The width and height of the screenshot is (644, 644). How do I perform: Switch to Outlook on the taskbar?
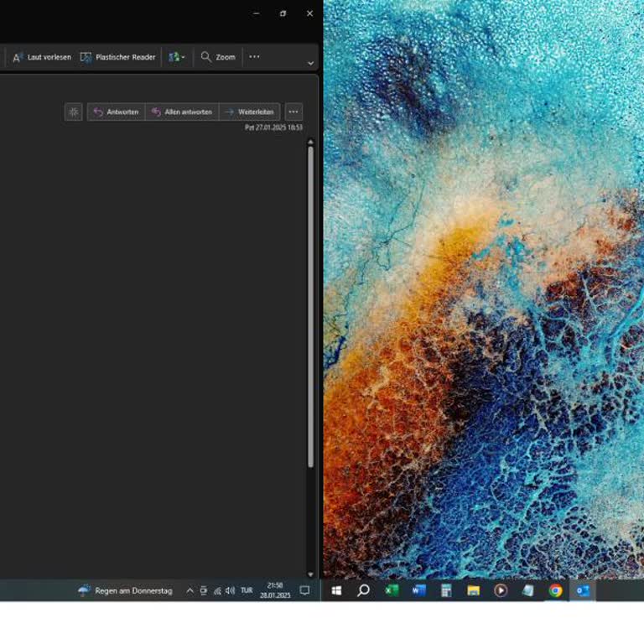pyautogui.click(x=583, y=591)
